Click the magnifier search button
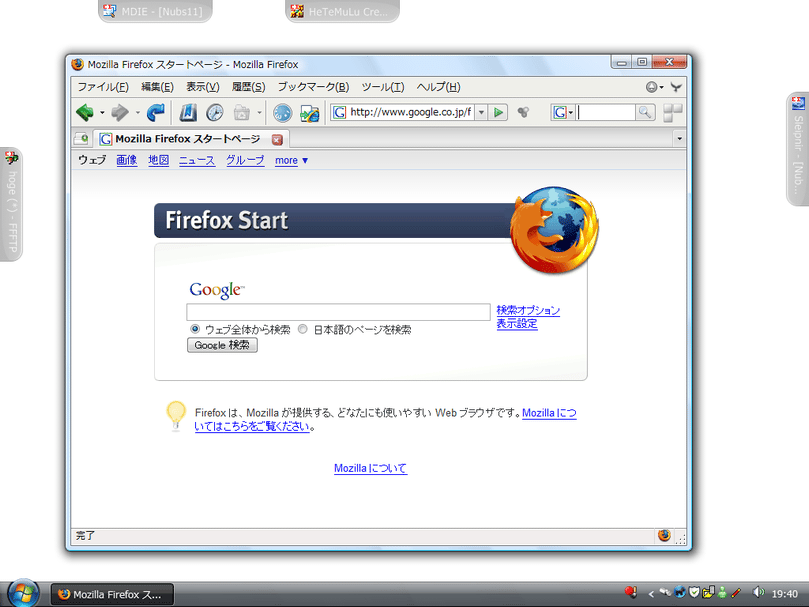The height and width of the screenshot is (607, 809). pos(644,112)
